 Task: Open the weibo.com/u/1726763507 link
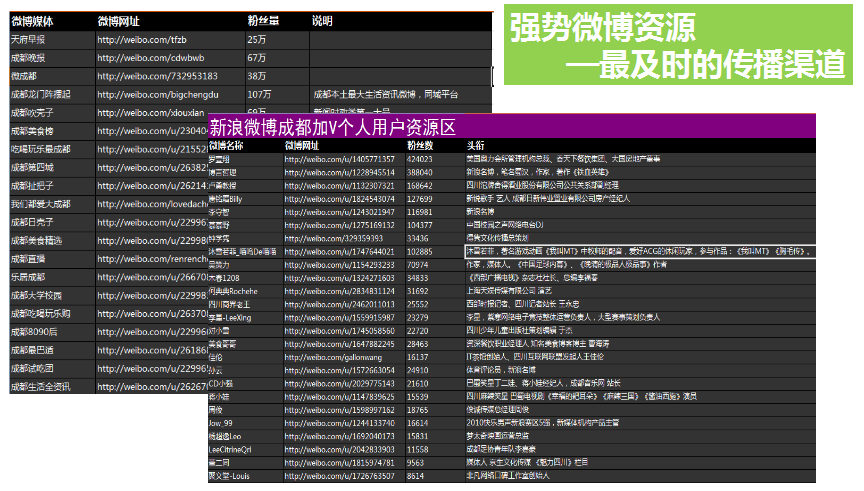[x=339, y=476]
